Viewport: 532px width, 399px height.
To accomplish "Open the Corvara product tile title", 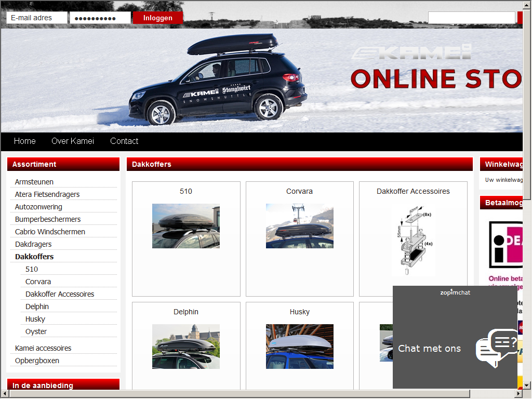I will (299, 191).
